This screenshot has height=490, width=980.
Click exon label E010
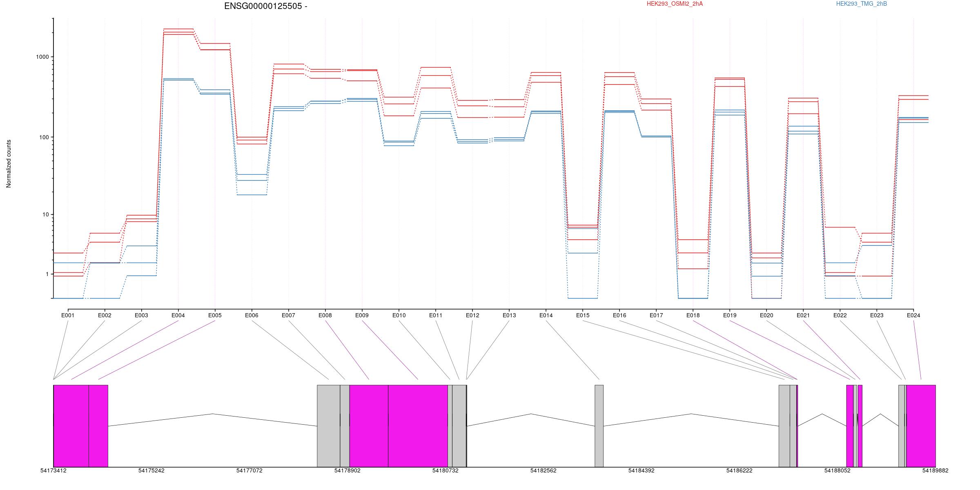[399, 315]
